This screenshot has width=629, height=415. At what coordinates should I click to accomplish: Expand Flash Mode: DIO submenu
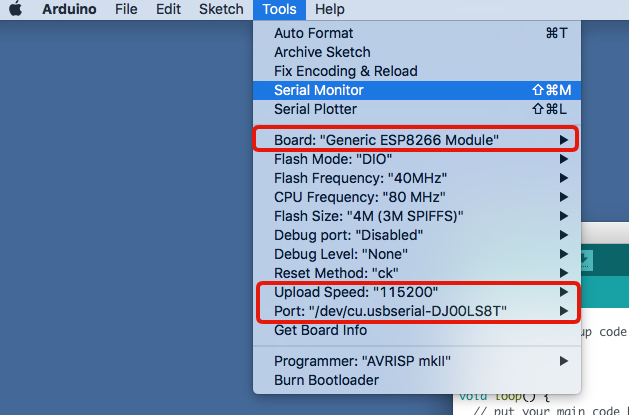point(417,159)
